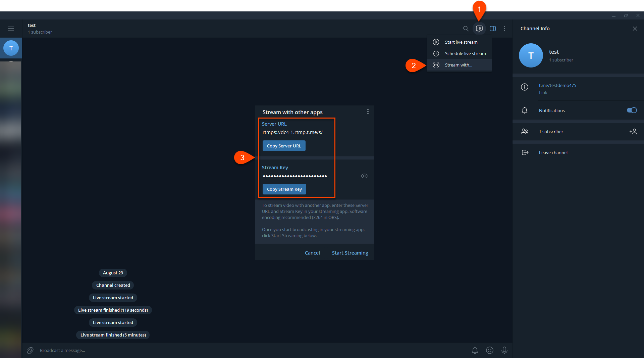Click the link info icon in Channel Info

525,87
